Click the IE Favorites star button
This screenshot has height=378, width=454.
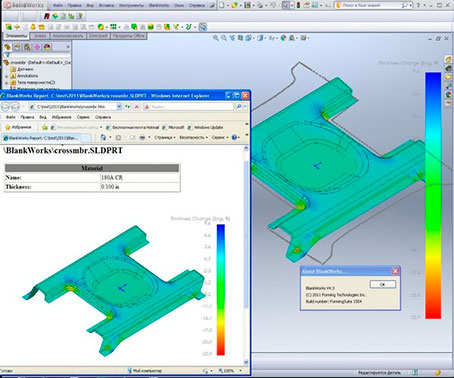pos(19,127)
